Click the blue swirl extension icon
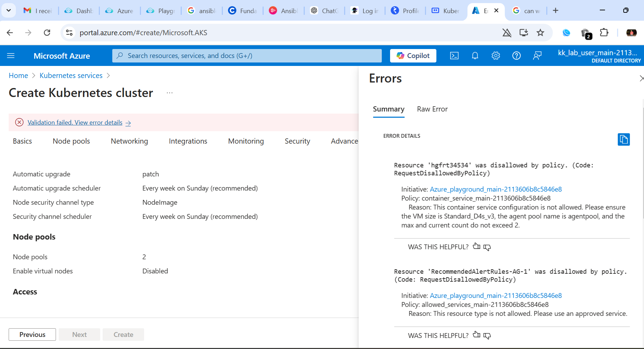This screenshot has height=349, width=644. 566,32
